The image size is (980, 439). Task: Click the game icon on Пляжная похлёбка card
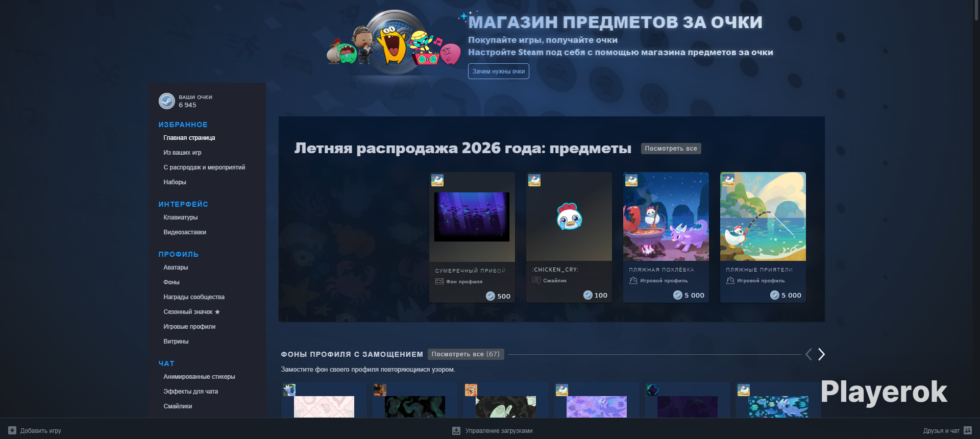(631, 180)
